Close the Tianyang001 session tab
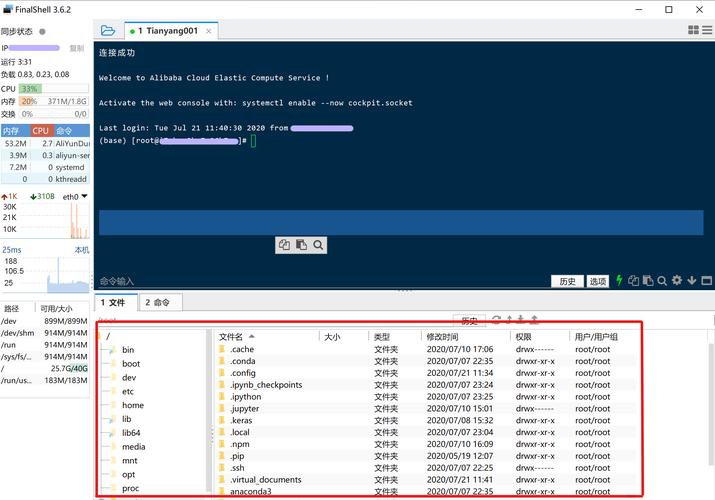The image size is (715, 500). pyautogui.click(x=208, y=31)
